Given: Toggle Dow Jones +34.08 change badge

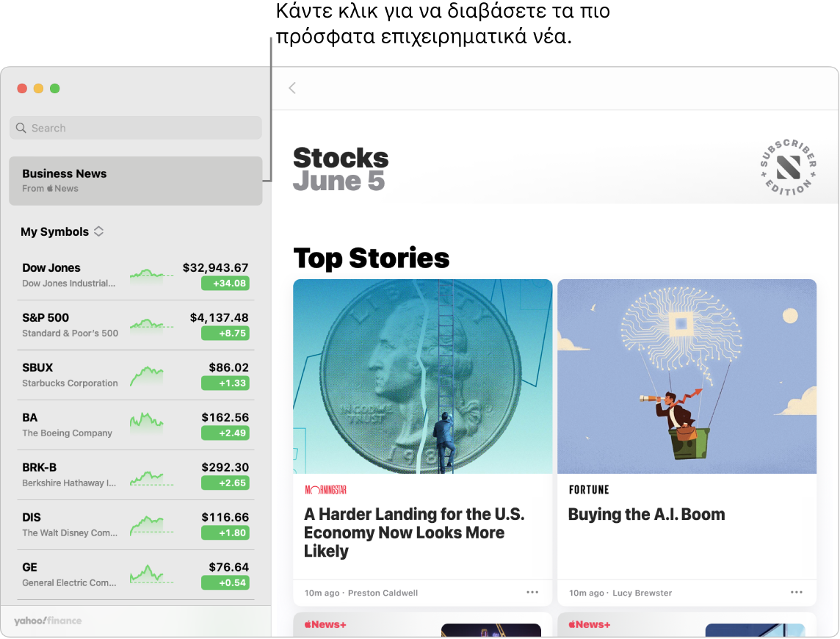Looking at the screenshot, I should click(225, 283).
